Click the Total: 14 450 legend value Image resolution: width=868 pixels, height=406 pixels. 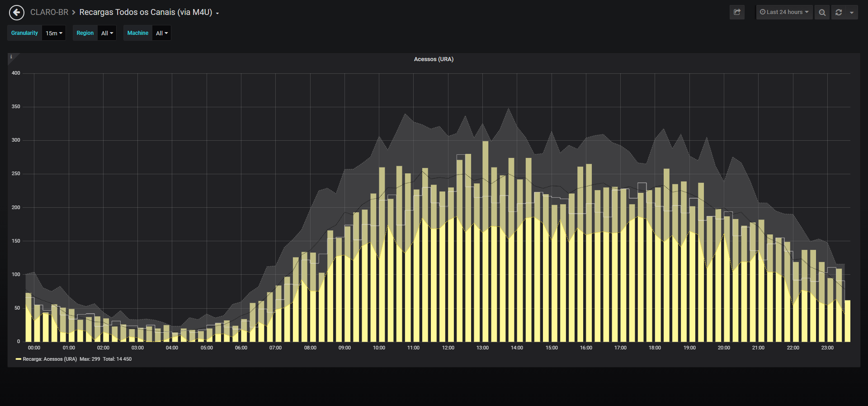click(x=117, y=359)
